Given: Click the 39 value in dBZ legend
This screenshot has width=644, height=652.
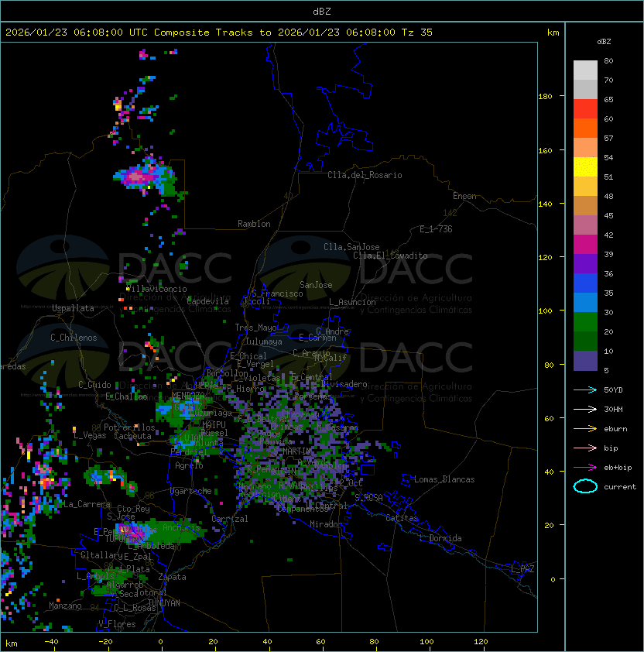Looking at the screenshot, I should (608, 254).
